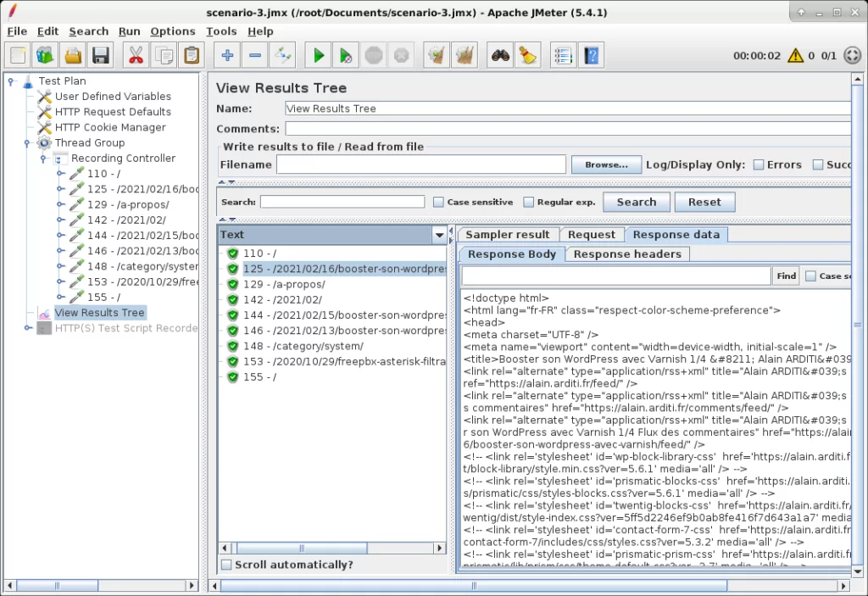Enable Case sensitive search option

[438, 202]
